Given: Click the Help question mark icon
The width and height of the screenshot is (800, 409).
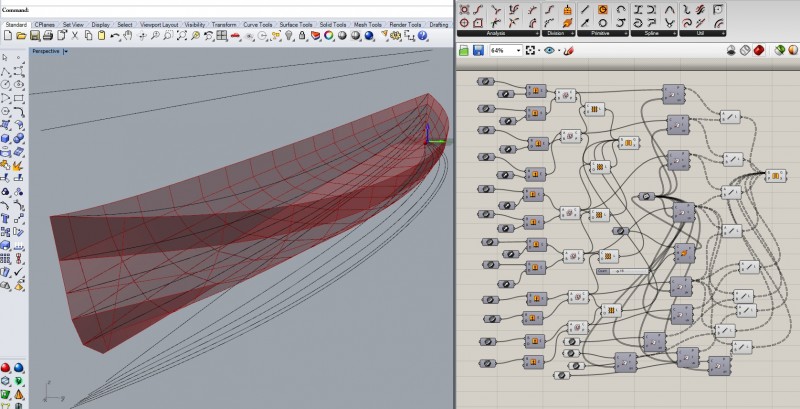Looking at the screenshot, I should pyautogui.click(x=423, y=36).
